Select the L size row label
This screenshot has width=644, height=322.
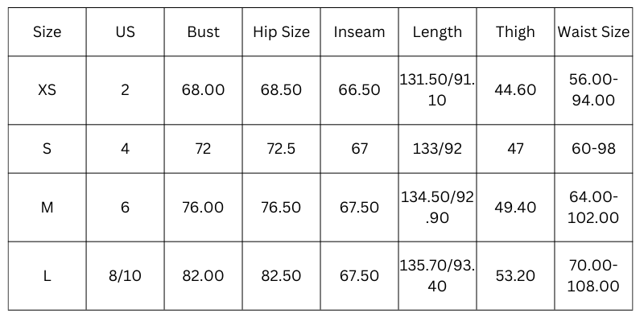point(47,276)
